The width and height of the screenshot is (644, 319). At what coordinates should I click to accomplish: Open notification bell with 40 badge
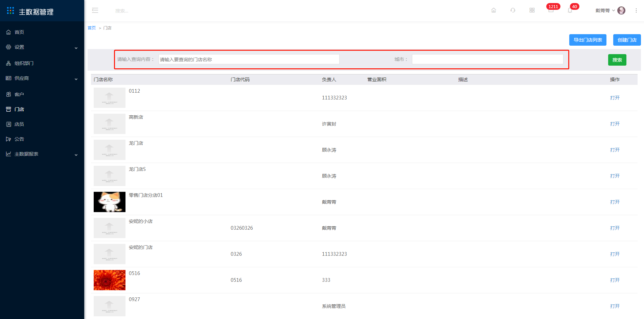pyautogui.click(x=570, y=10)
